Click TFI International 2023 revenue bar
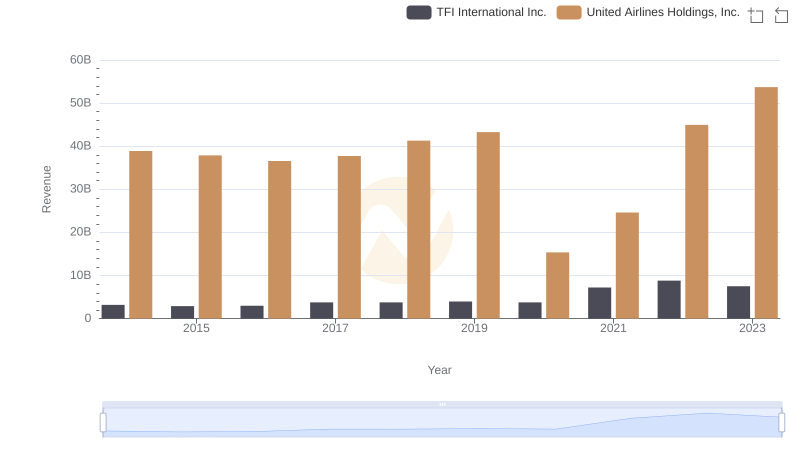Image resolution: width=800 pixels, height=461 pixels. pyautogui.click(x=739, y=302)
